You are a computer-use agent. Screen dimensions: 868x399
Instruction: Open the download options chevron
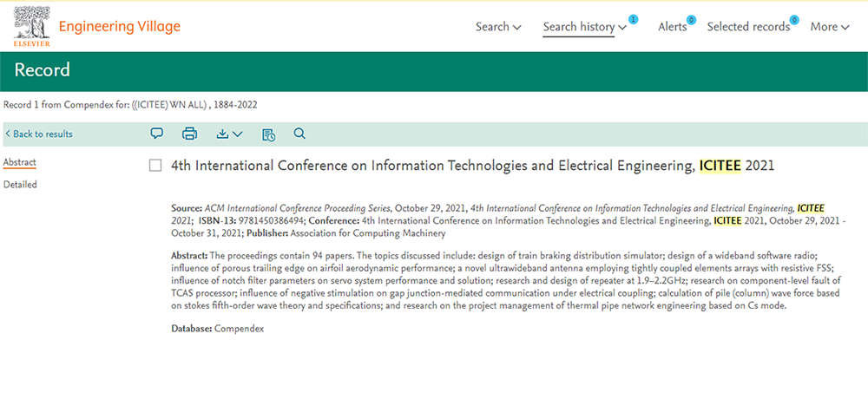[x=238, y=134]
